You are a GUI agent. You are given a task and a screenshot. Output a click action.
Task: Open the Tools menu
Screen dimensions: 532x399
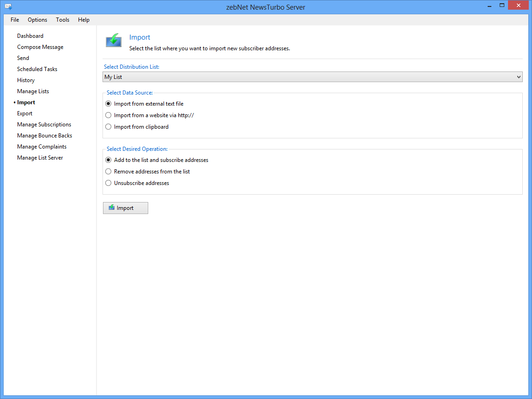pos(63,20)
